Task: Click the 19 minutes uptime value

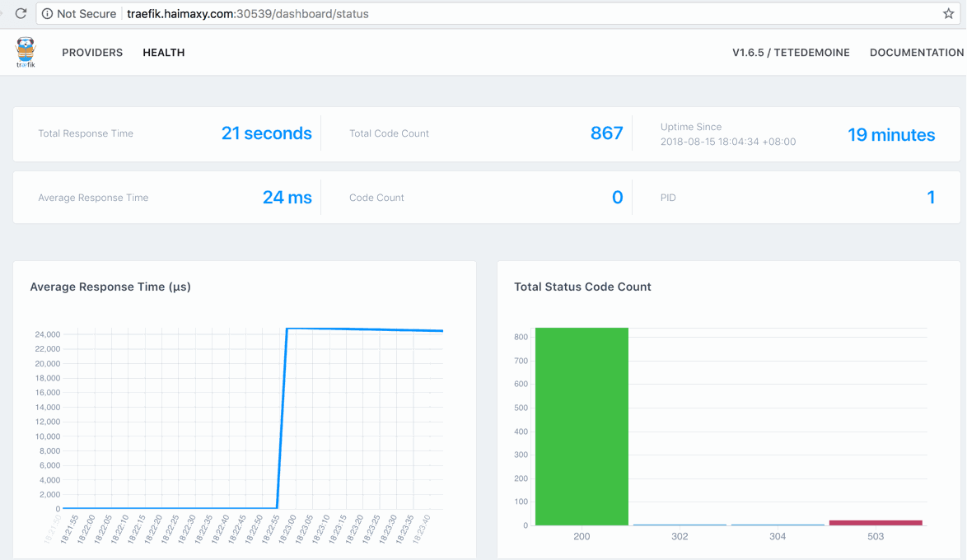Action: tap(890, 135)
